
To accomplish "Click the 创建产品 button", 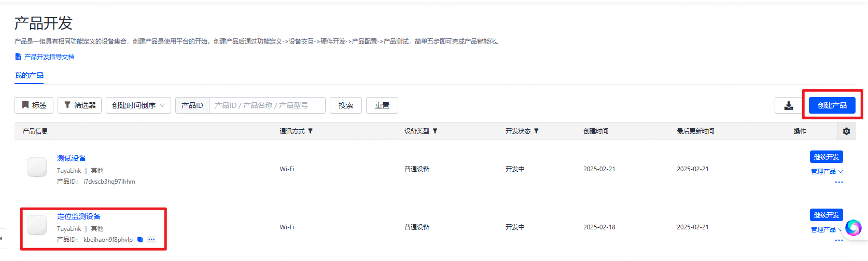I will [832, 105].
